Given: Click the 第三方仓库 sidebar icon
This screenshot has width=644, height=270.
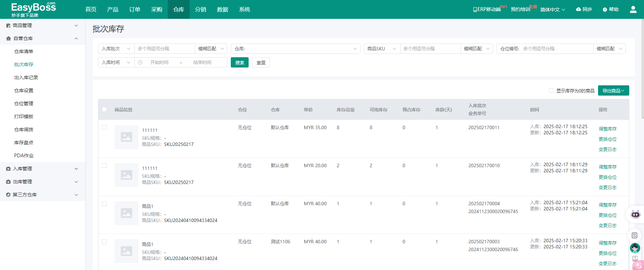Looking at the screenshot, I should [x=8, y=195].
